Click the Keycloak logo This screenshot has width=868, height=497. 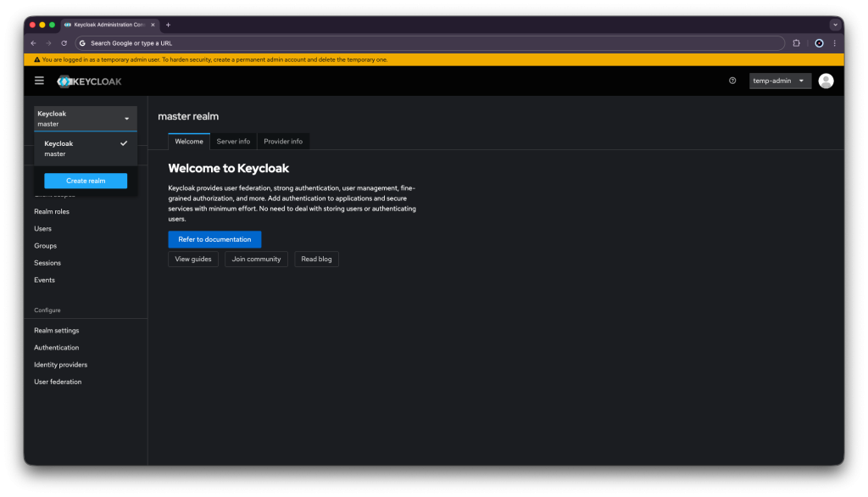89,81
